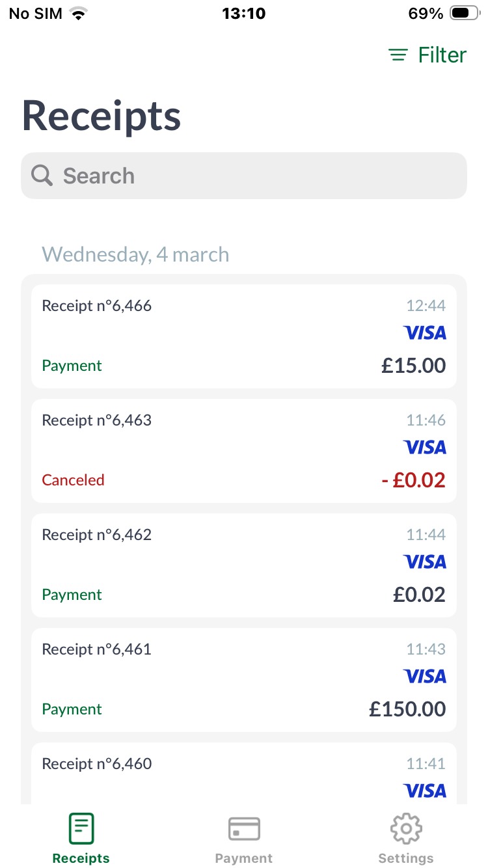Image resolution: width=488 pixels, height=868 pixels.
Task: Tap the Receipts tab icon
Action: click(81, 828)
